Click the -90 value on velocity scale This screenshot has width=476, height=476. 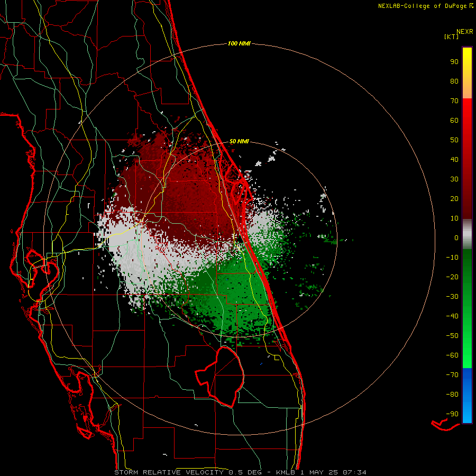[x=452, y=414]
